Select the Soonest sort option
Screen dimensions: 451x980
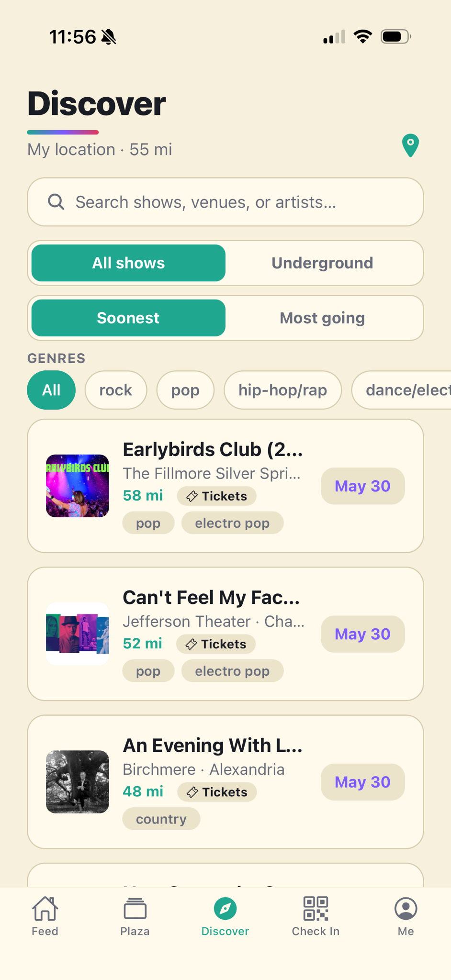(x=128, y=318)
